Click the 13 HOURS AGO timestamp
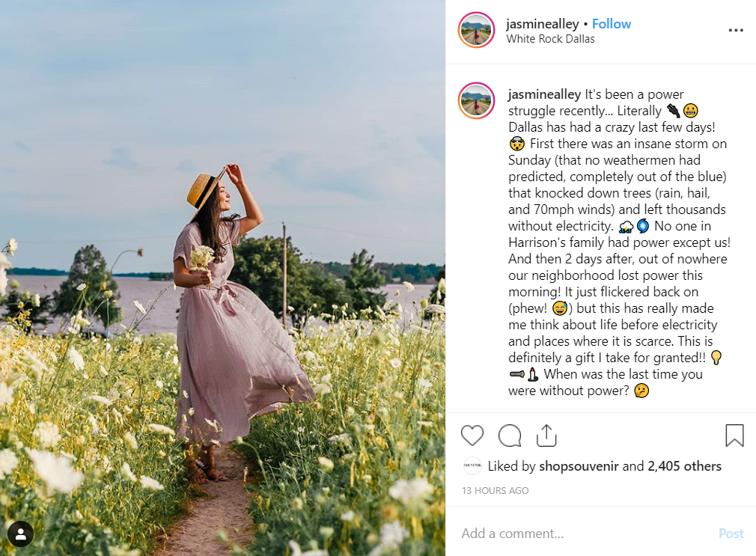The height and width of the screenshot is (556, 756). point(496,490)
